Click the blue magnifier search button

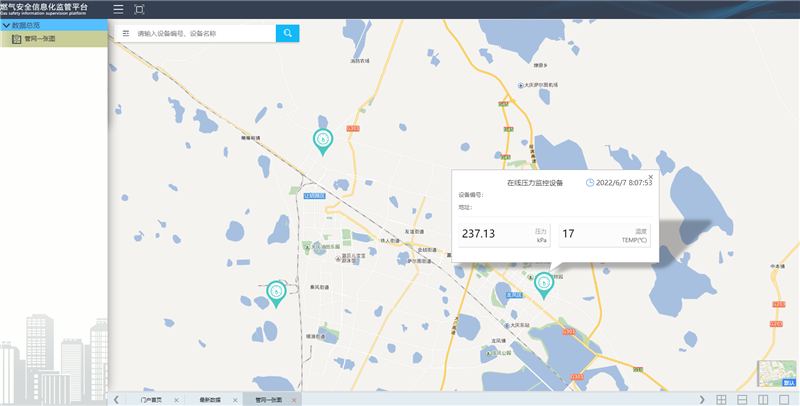click(x=287, y=33)
